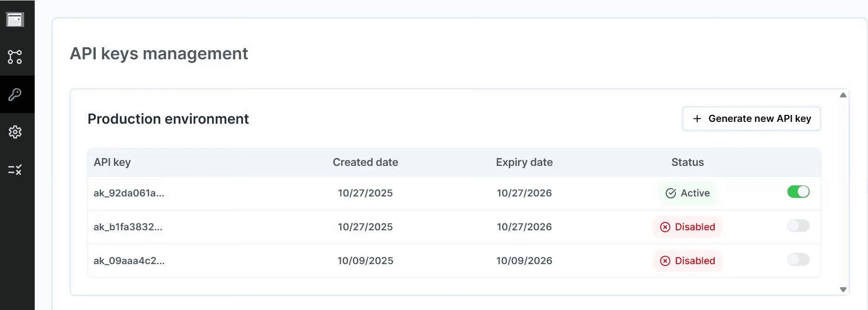Click the Expiry date column header

(x=524, y=162)
